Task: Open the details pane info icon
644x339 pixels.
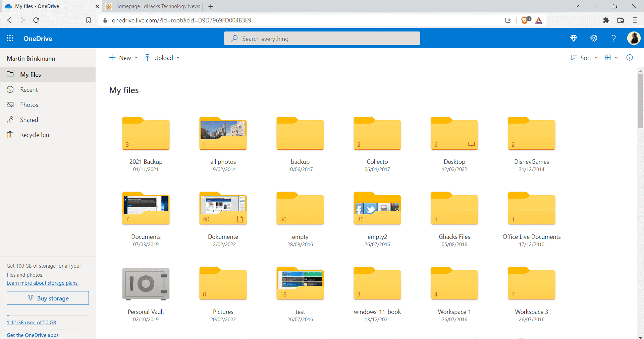Action: (x=630, y=58)
